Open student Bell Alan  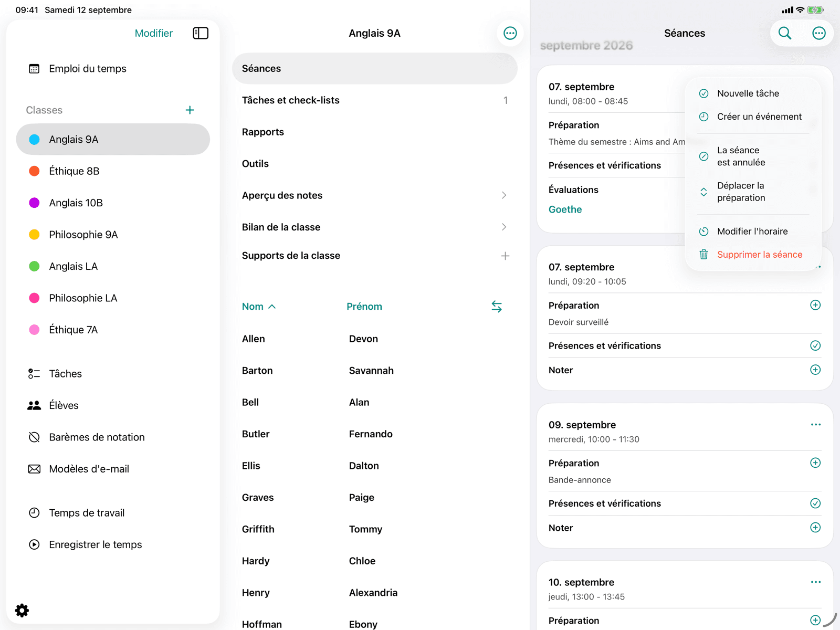[x=375, y=403]
